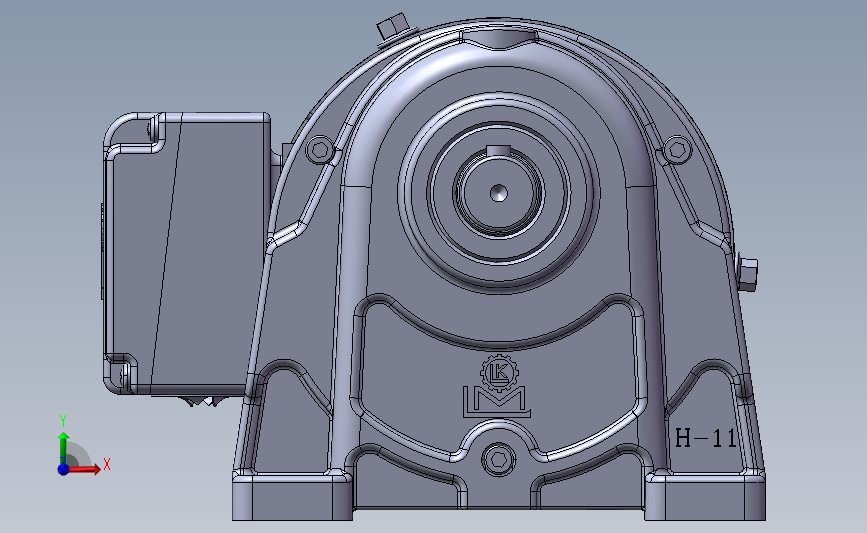Select the terminal box on the left side

tap(187, 254)
